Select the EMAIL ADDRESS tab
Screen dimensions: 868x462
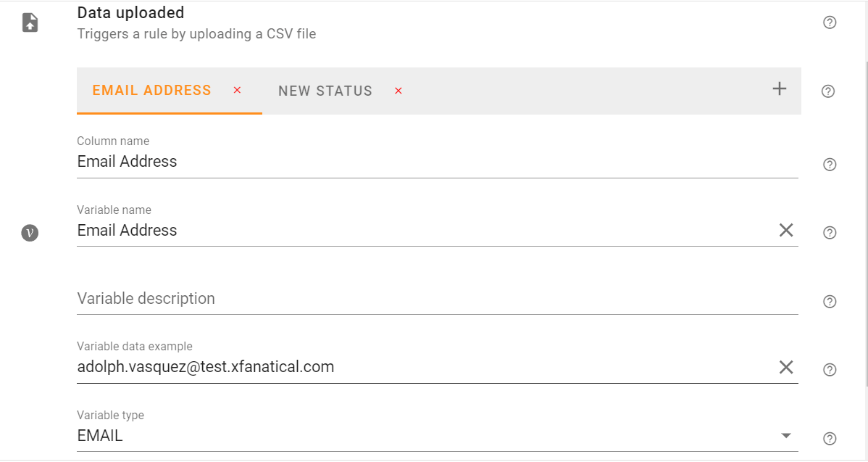[151, 90]
